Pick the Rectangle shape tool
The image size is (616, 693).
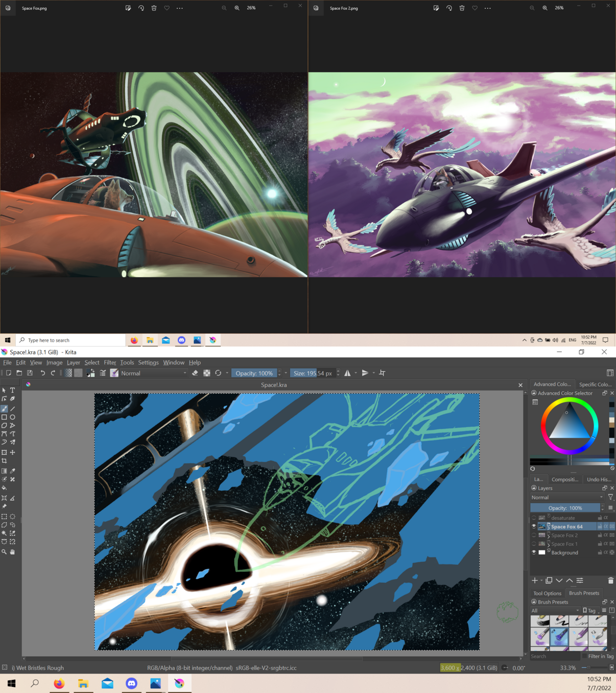(4, 417)
